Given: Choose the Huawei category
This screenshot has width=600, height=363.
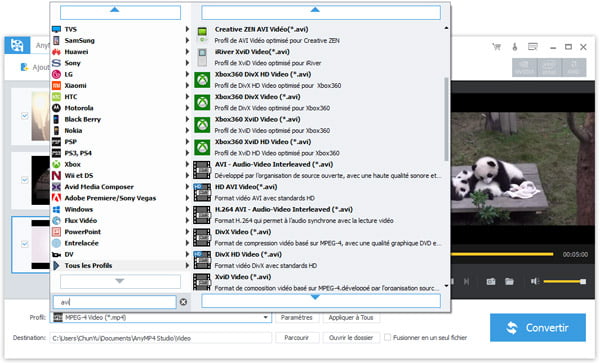Looking at the screenshot, I should click(121, 52).
